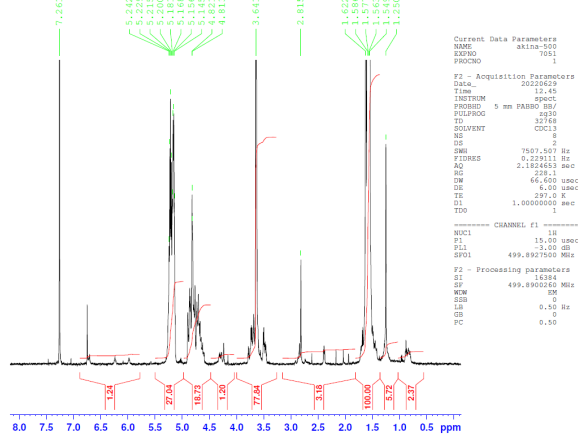Click the 27.04 integration value

(x=169, y=394)
